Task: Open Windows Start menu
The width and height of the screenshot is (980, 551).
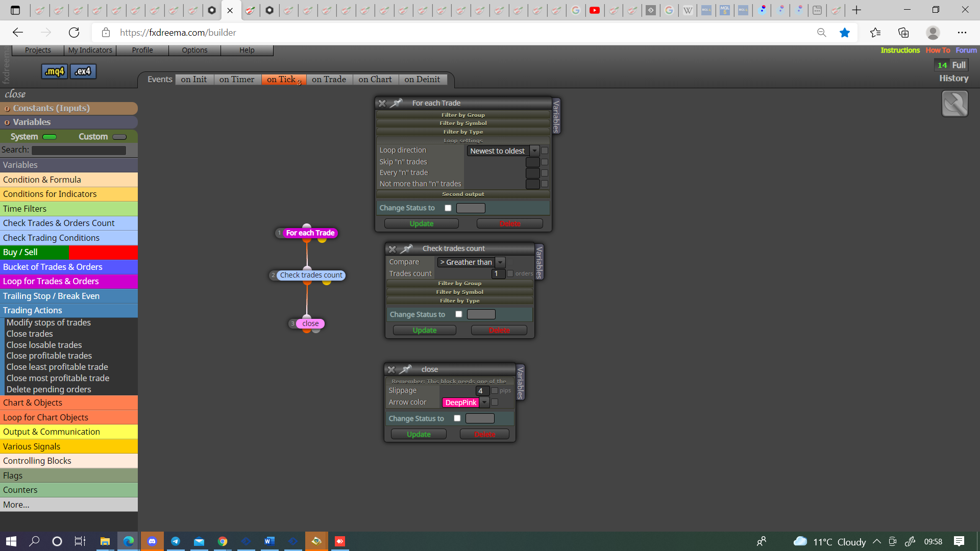Action: click(x=11, y=541)
